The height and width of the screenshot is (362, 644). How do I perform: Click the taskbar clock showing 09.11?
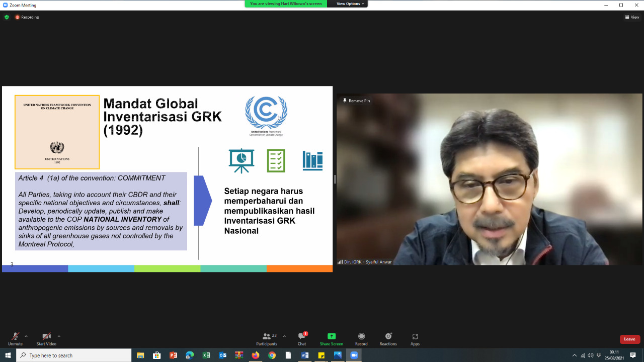point(614,355)
